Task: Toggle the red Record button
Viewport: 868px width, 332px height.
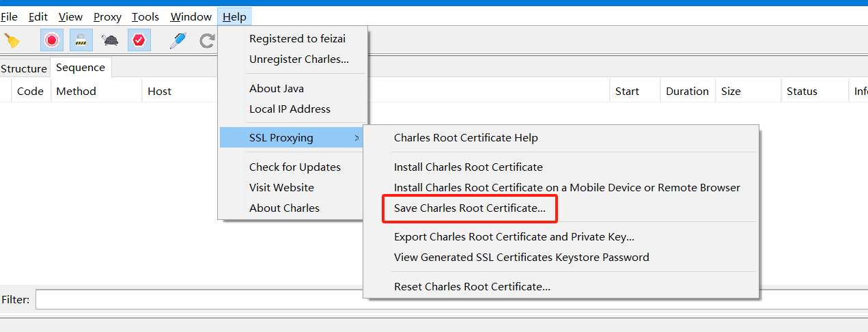Action: click(51, 40)
